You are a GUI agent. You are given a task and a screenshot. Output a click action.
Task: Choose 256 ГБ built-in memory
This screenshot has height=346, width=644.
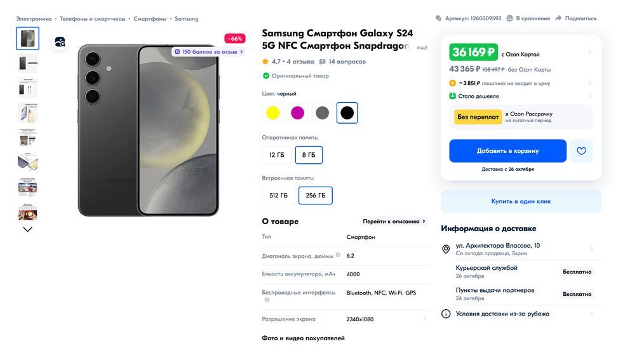(x=316, y=196)
